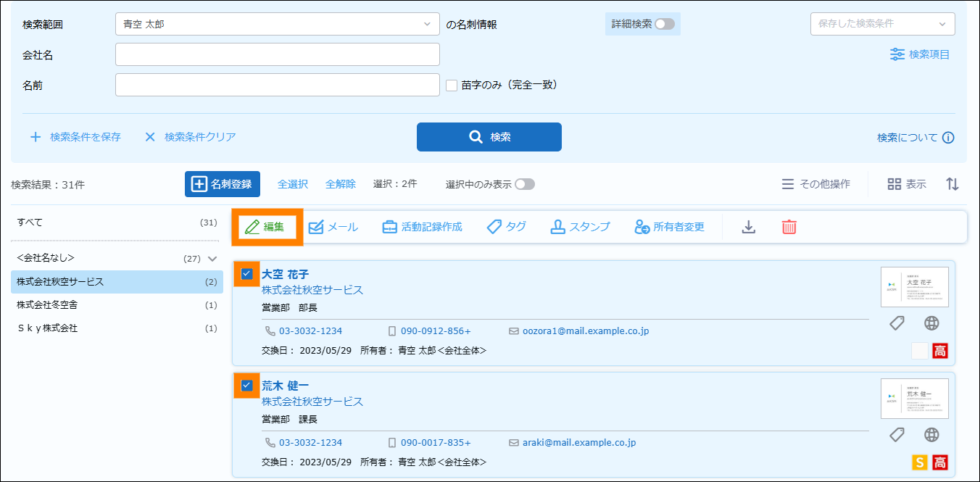The width and height of the screenshot is (980, 482).
Task: Check the 苗字のみ（完全一致） checkbox
Action: pyautogui.click(x=452, y=85)
